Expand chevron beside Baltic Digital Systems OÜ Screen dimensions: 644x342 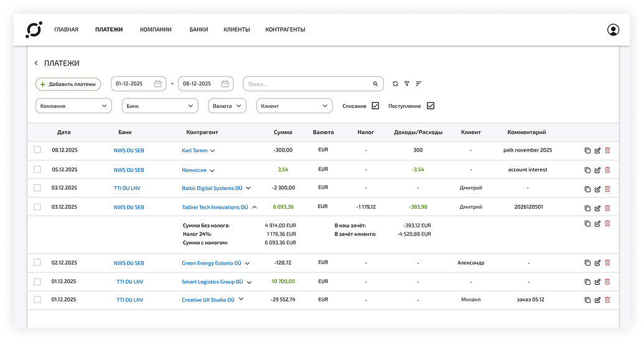pos(248,188)
